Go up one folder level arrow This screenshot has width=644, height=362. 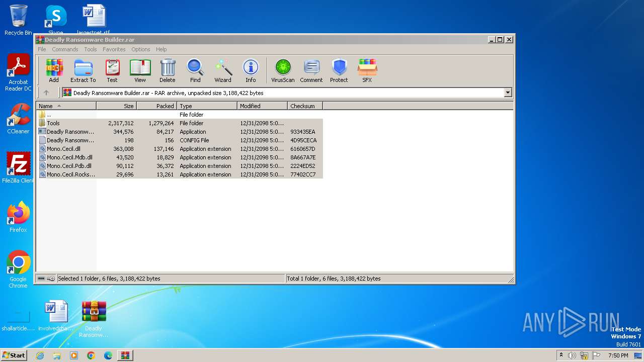point(46,93)
